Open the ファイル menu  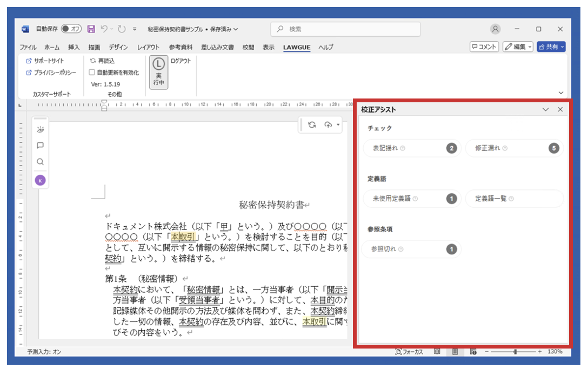28,47
